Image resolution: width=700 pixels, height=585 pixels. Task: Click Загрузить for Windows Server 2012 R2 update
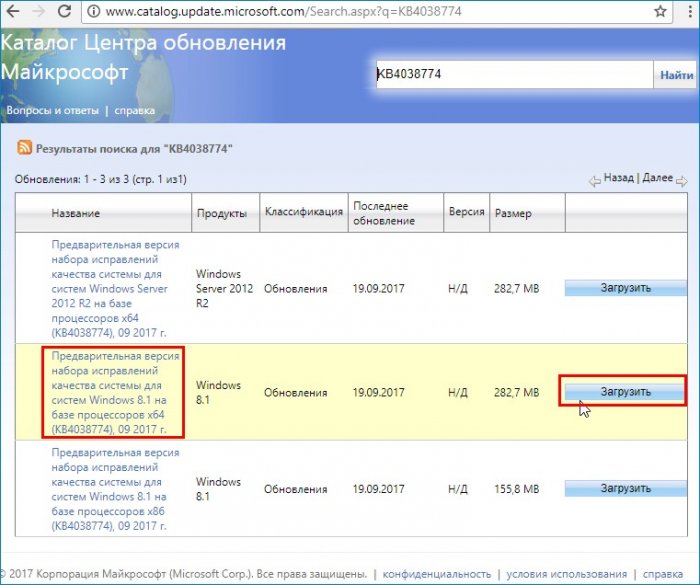(x=625, y=288)
